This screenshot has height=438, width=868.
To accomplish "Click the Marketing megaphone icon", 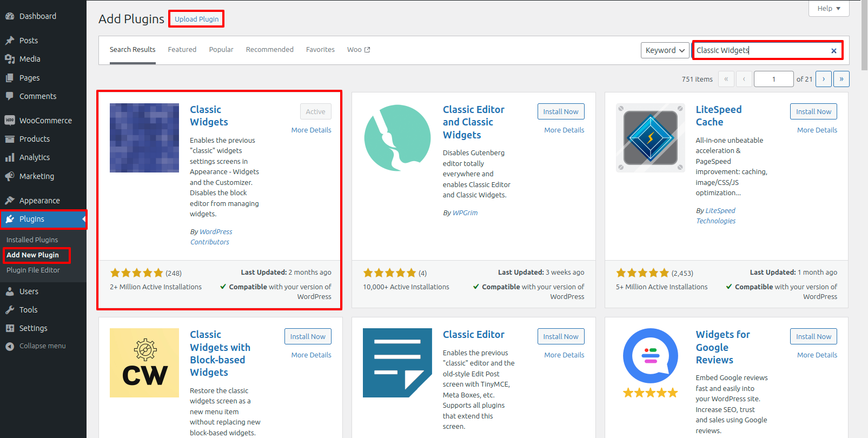I will [x=10, y=176].
